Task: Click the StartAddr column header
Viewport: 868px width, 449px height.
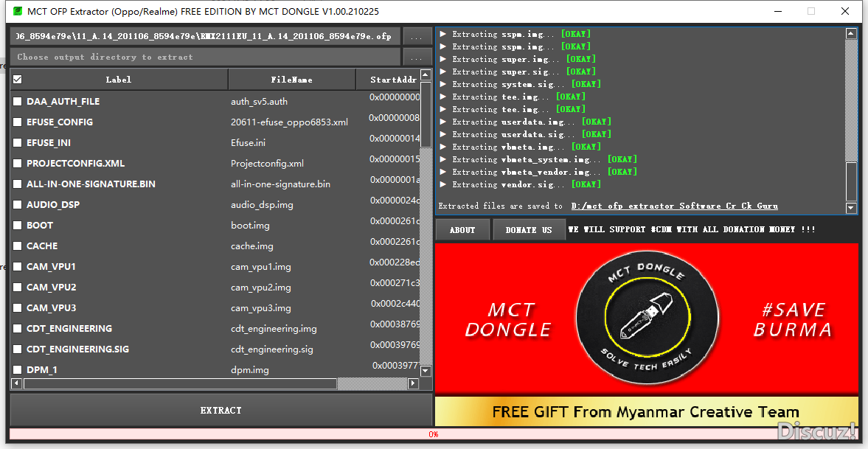Action: pyautogui.click(x=387, y=80)
